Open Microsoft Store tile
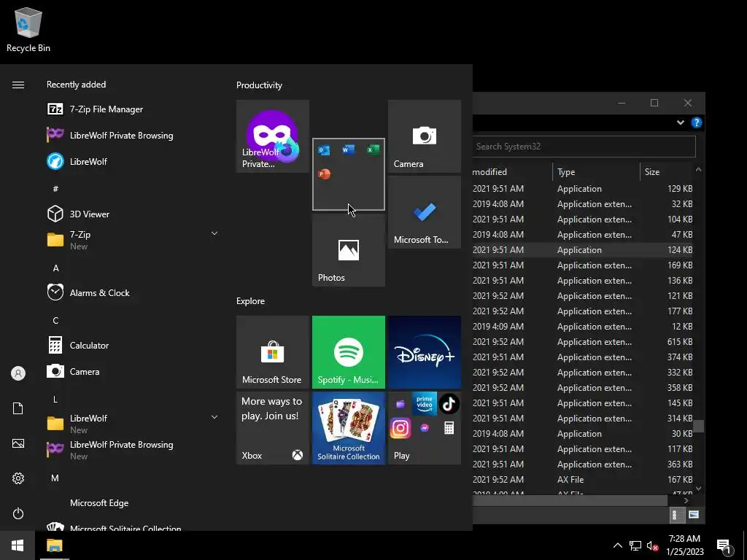 tap(273, 352)
